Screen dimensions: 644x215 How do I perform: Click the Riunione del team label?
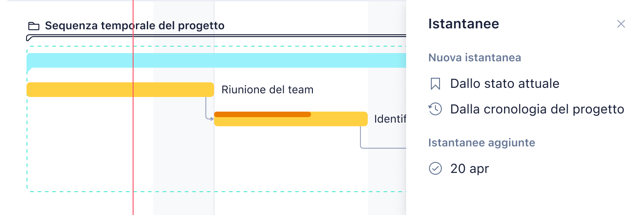(267, 90)
